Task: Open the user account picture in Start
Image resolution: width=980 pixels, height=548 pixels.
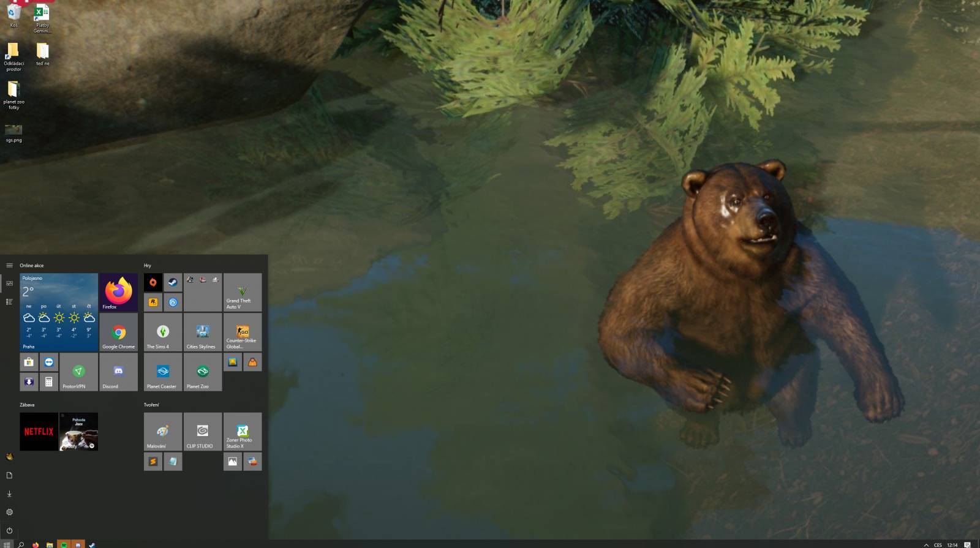Action: (x=9, y=457)
